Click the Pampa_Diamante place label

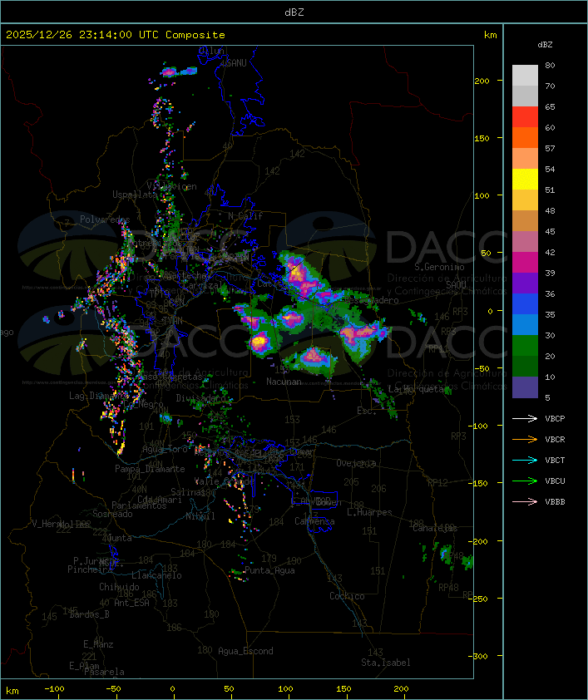coord(150,469)
